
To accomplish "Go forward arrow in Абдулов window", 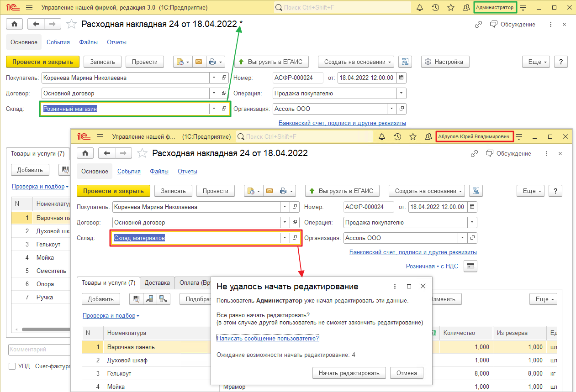I will pos(123,153).
